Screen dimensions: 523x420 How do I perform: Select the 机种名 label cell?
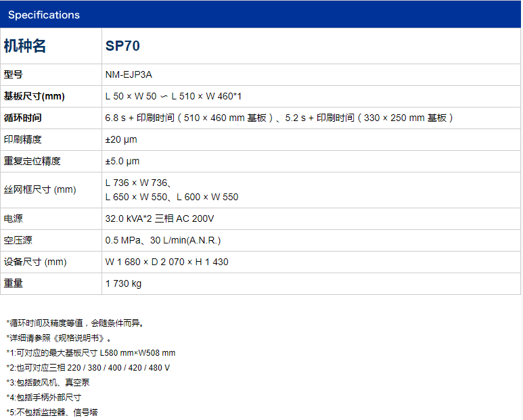click(x=51, y=46)
